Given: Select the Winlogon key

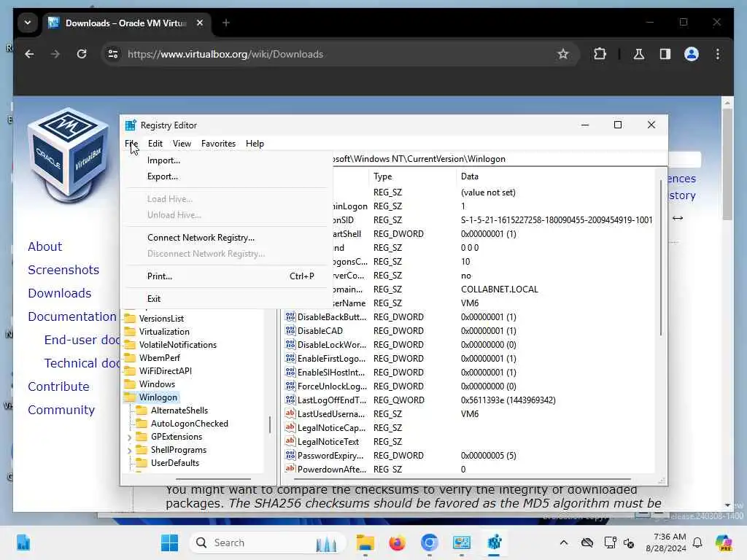Looking at the screenshot, I should click(x=158, y=397).
